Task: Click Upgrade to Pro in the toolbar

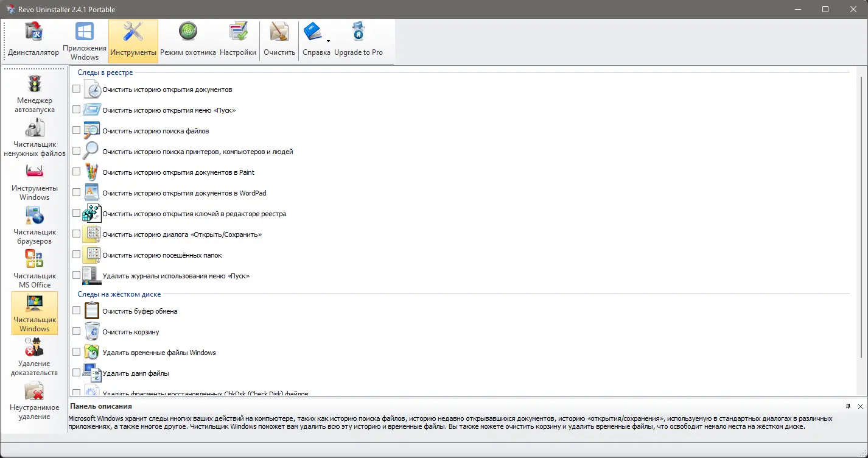Action: coord(359,41)
